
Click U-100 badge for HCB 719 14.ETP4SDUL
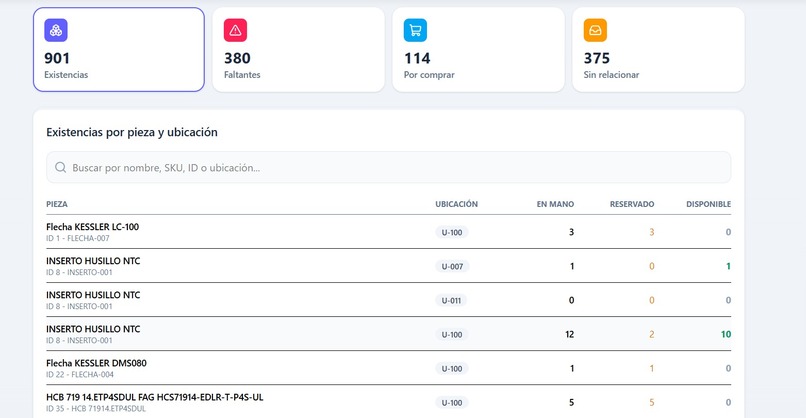pyautogui.click(x=452, y=403)
